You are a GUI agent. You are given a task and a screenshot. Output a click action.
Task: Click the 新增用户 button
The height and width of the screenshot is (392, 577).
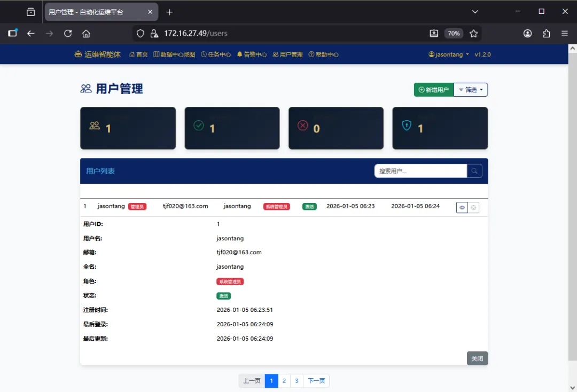(433, 90)
